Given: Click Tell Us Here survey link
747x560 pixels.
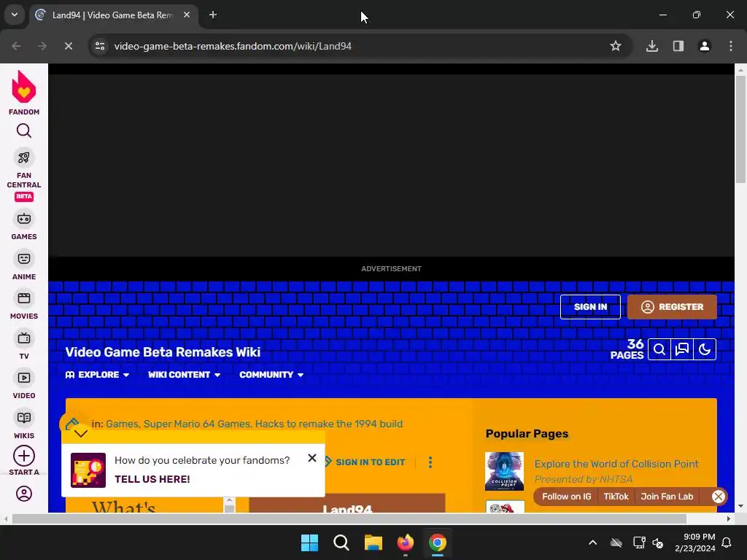Looking at the screenshot, I should (152, 479).
